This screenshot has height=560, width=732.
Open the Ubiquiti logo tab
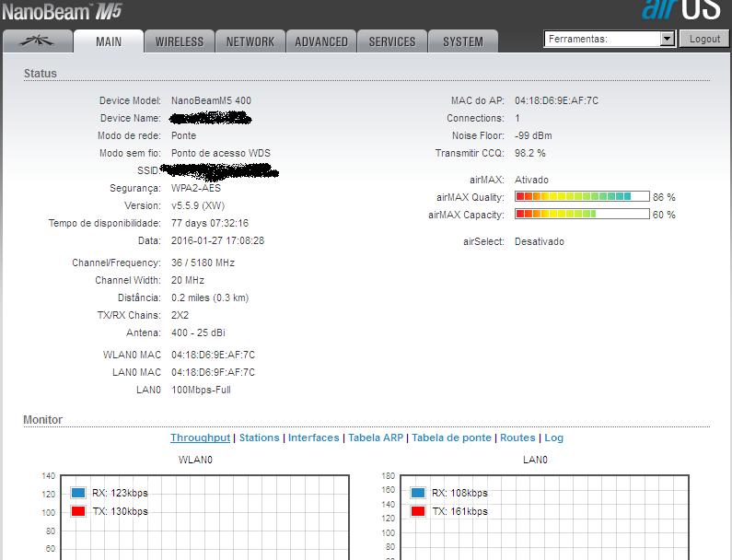38,41
